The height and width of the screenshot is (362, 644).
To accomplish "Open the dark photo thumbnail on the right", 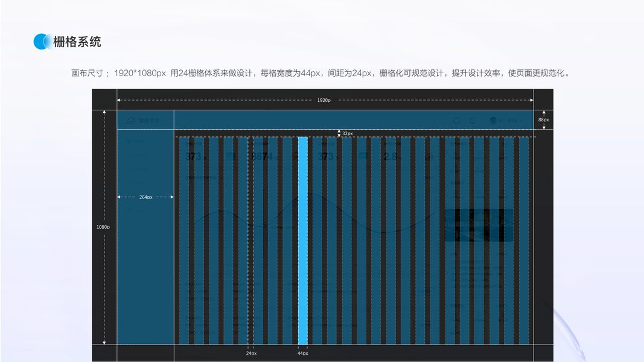I will point(479,225).
